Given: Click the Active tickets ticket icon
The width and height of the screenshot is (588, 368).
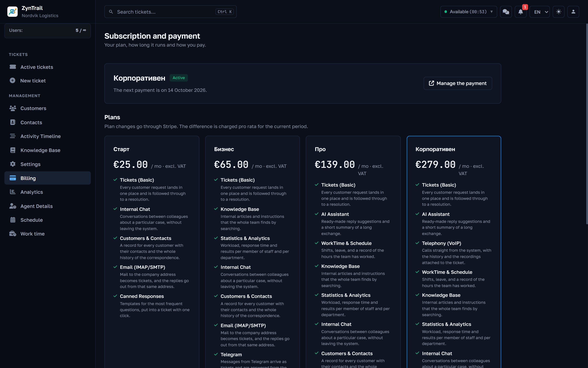Looking at the screenshot, I should (13, 67).
